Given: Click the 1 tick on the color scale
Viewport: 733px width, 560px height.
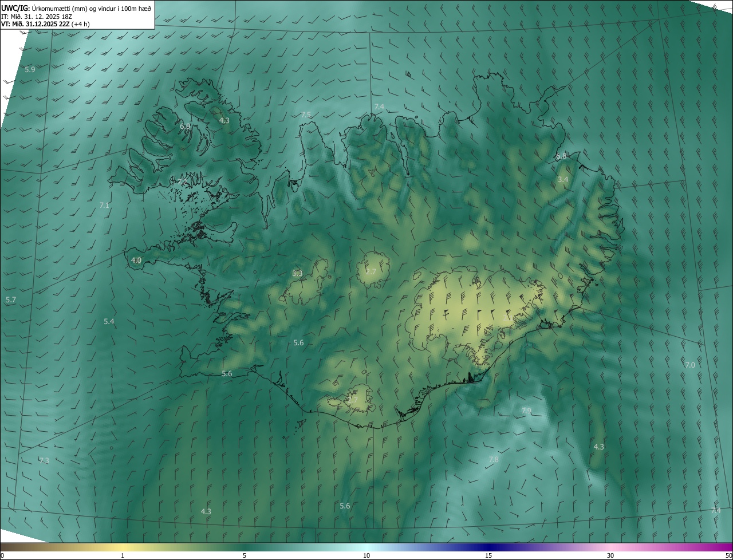Looking at the screenshot, I should tap(123, 556).
